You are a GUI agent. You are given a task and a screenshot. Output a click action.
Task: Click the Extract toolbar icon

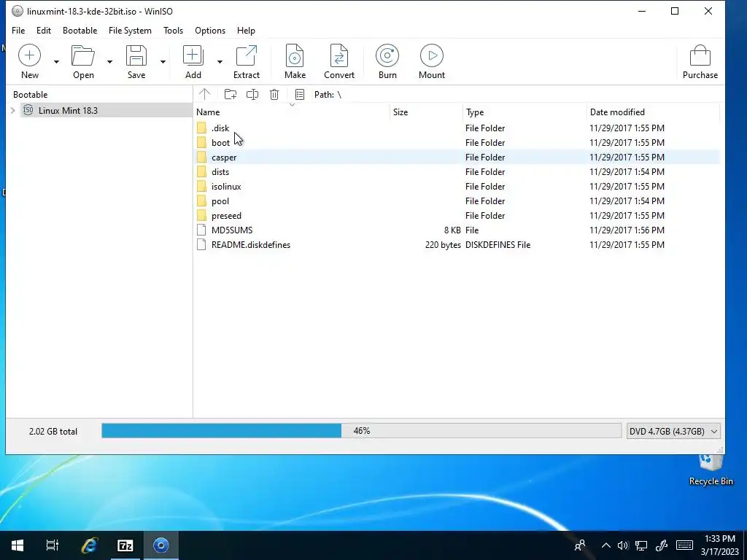point(247,55)
